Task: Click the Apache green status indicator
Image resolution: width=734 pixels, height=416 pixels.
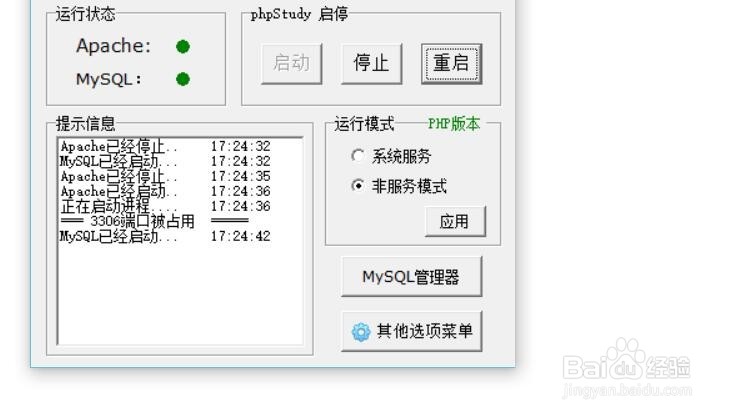Action: [x=183, y=47]
